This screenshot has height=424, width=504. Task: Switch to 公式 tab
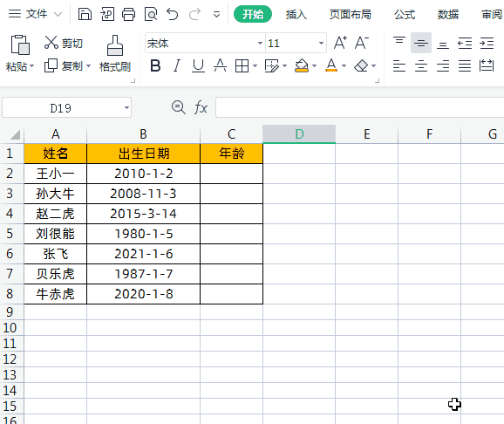point(405,14)
